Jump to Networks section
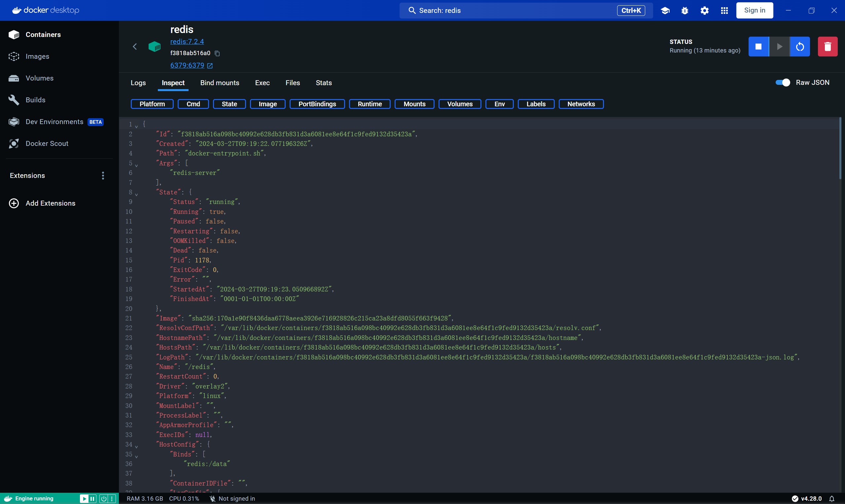Screen dimensions: 845x504 581,104
